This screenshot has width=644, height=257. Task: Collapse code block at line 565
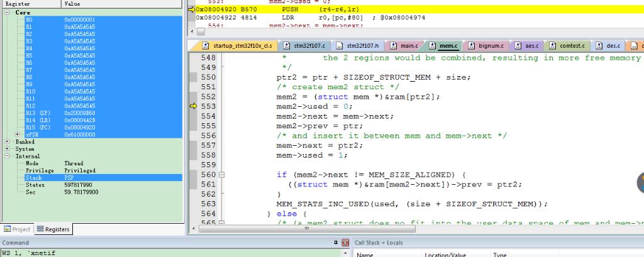tap(222, 222)
